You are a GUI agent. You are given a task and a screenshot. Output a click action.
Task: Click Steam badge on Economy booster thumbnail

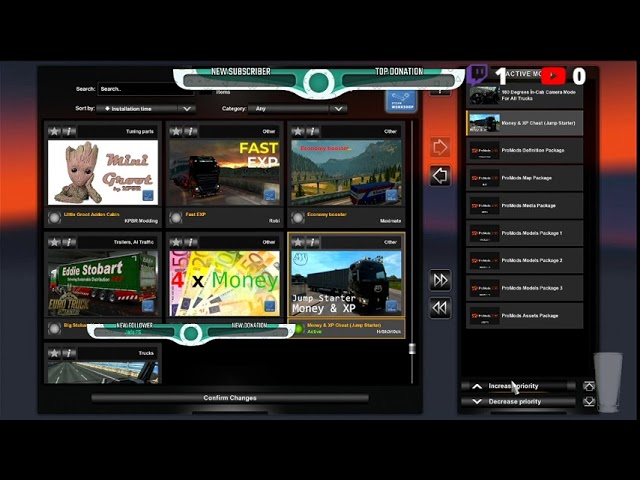(391, 196)
